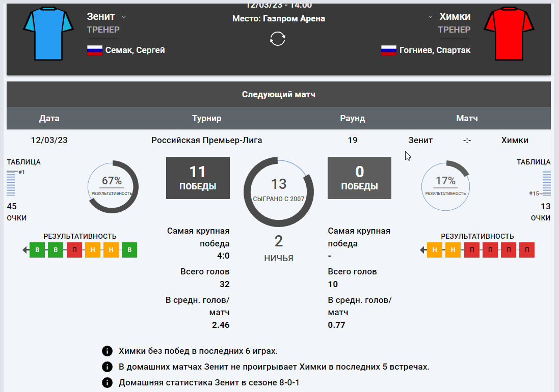Click the '11 ПОБЕДЫ' box
Image resolution: width=559 pixels, height=392 pixels.
click(x=198, y=178)
